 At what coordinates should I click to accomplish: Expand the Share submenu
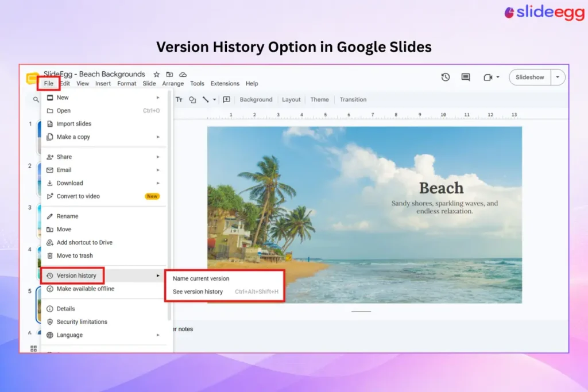coord(103,157)
